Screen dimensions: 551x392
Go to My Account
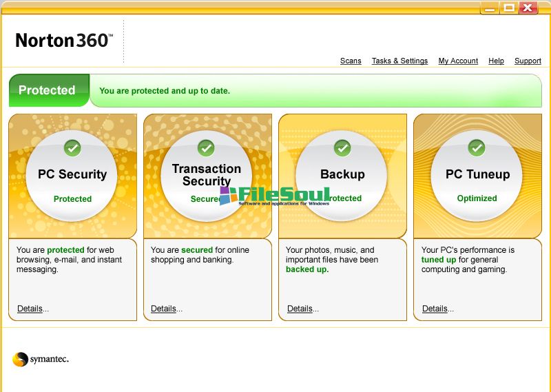click(458, 61)
